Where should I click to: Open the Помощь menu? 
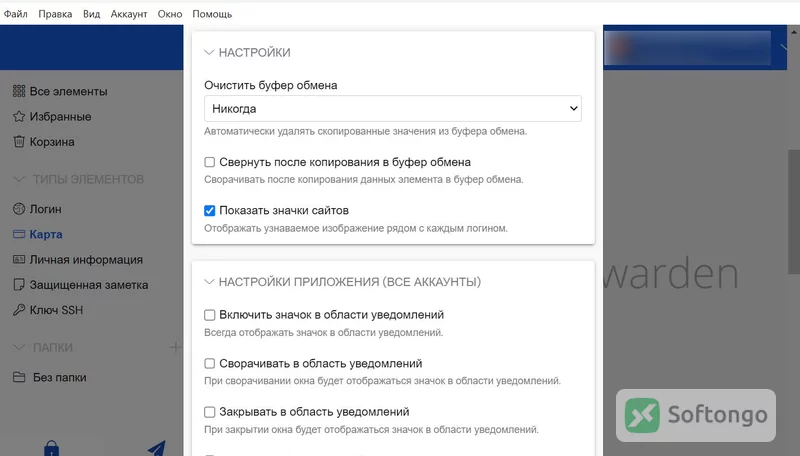click(x=212, y=14)
